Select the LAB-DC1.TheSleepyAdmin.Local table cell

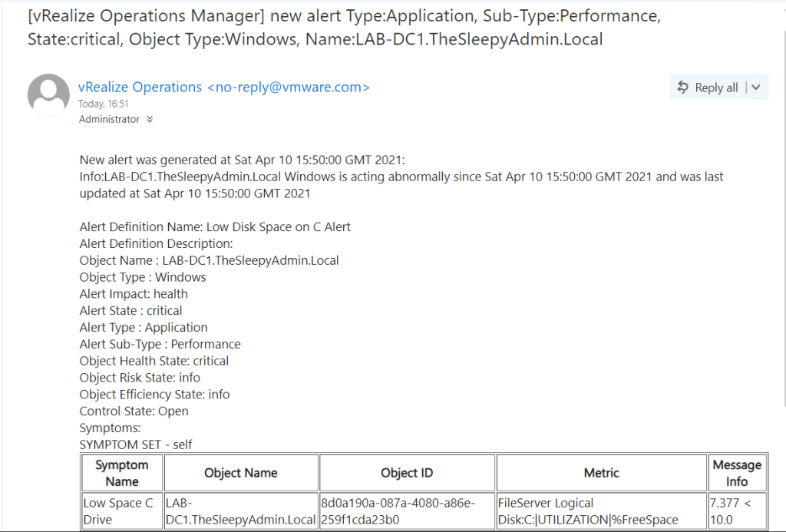point(241,511)
